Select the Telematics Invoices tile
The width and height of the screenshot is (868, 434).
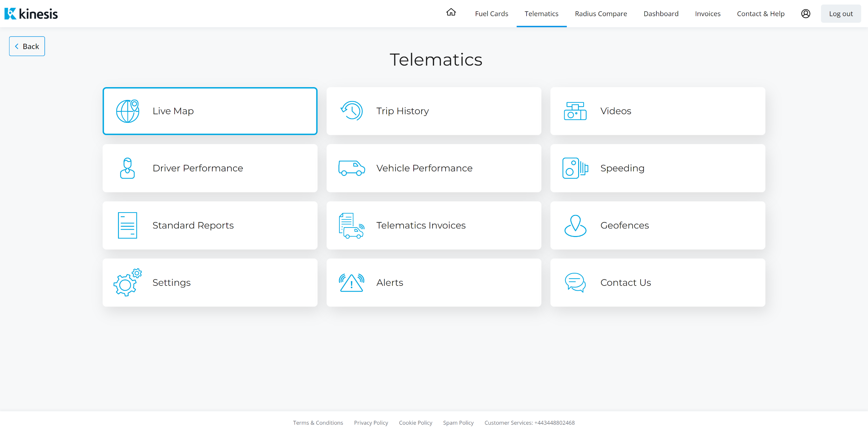434,225
